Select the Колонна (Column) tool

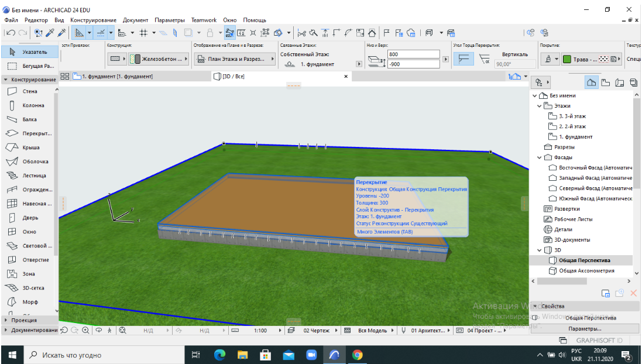click(x=33, y=105)
